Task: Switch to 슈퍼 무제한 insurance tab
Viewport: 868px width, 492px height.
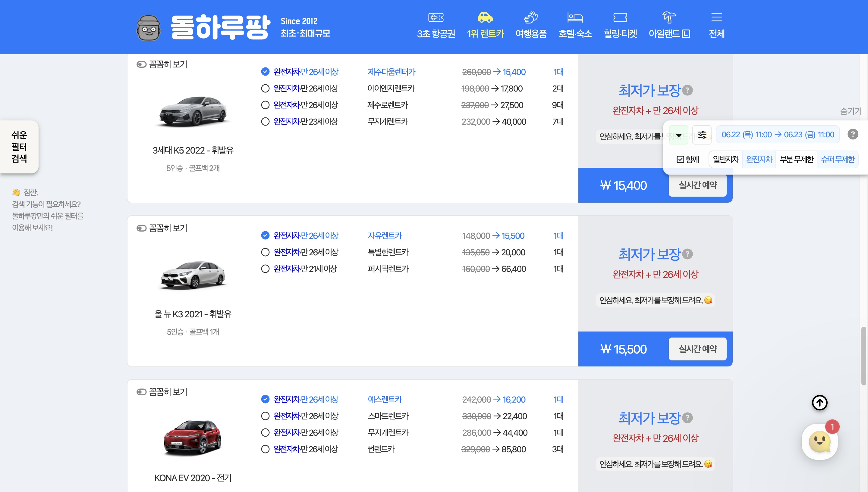Action: 837,160
